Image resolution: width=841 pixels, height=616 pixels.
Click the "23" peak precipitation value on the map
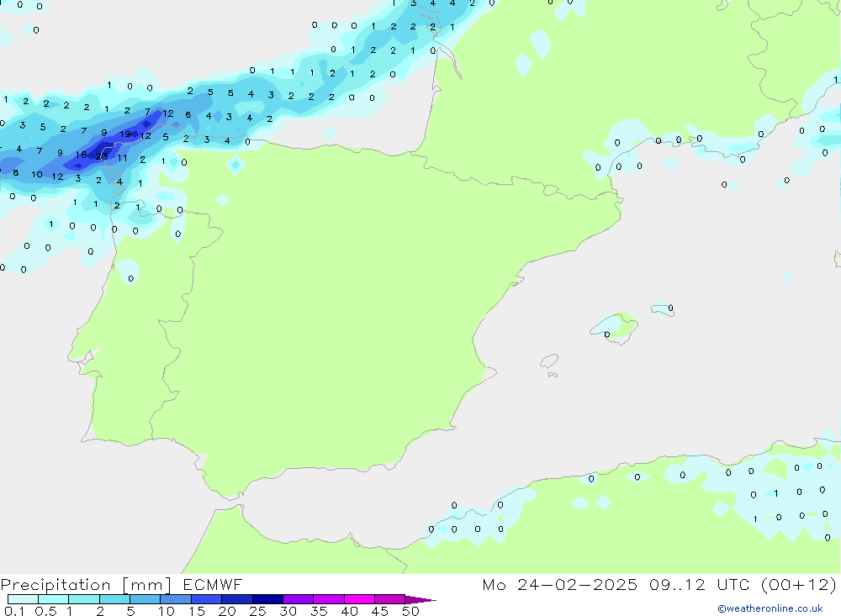102,156
